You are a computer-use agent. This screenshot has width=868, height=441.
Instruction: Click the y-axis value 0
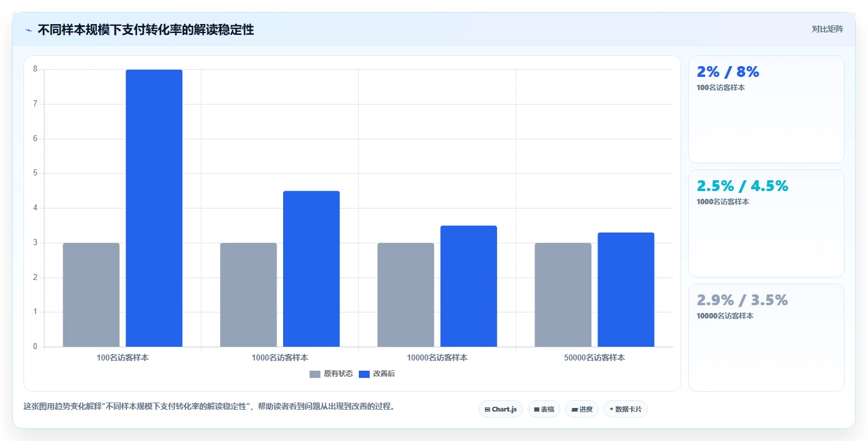(35, 347)
